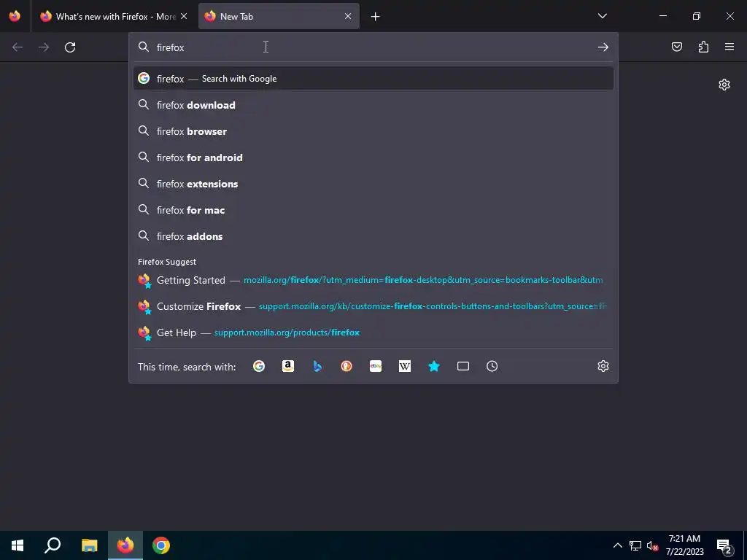Open clock showing 7:21 AM
This screenshot has height=560, width=747.
684,545
